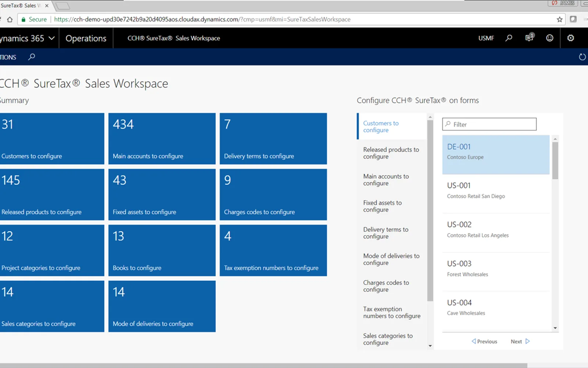
Task: Open the settings gear icon
Action: coord(571,38)
